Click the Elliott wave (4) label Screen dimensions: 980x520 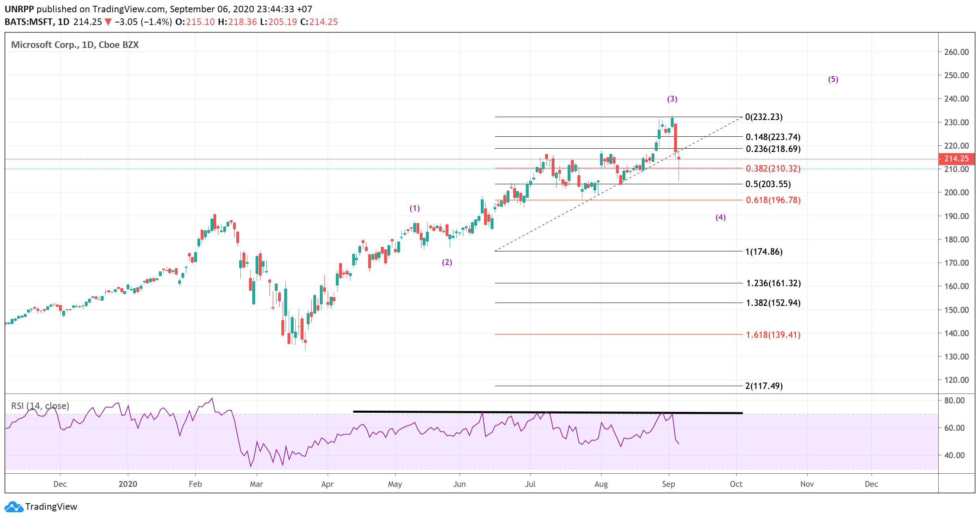click(721, 217)
